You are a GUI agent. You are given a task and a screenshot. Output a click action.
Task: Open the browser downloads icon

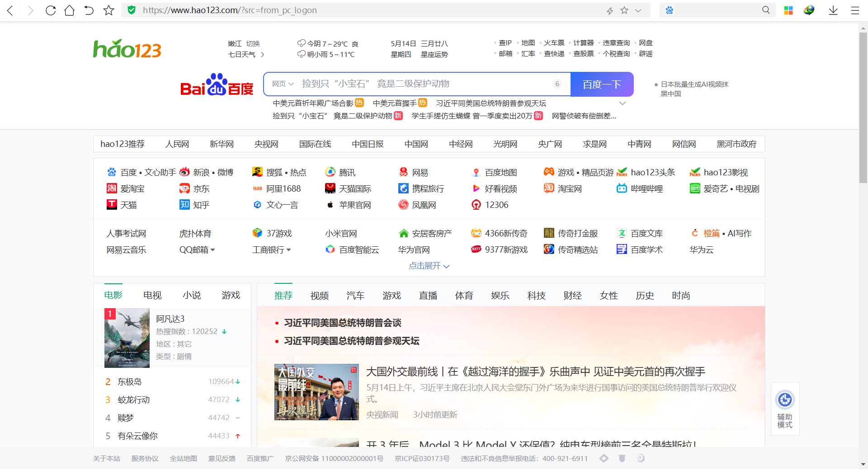[833, 10]
